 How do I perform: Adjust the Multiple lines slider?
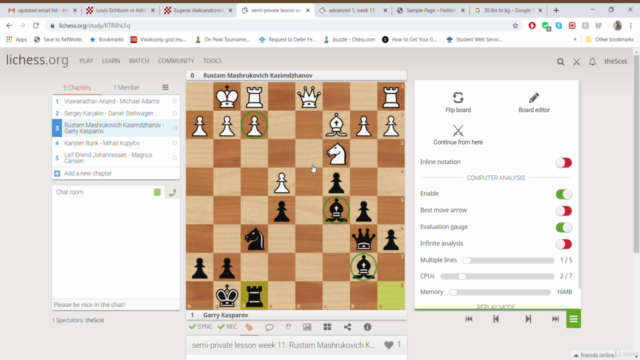(508, 260)
